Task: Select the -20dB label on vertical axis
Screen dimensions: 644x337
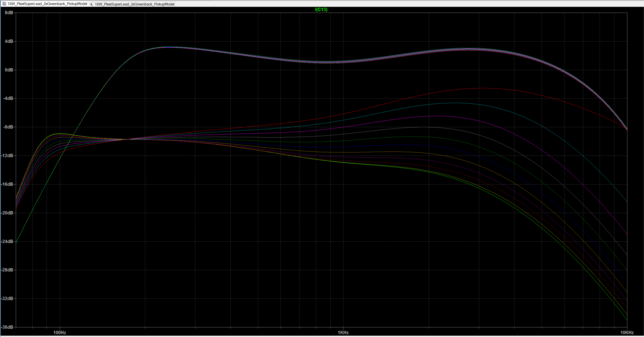Action: 7,213
